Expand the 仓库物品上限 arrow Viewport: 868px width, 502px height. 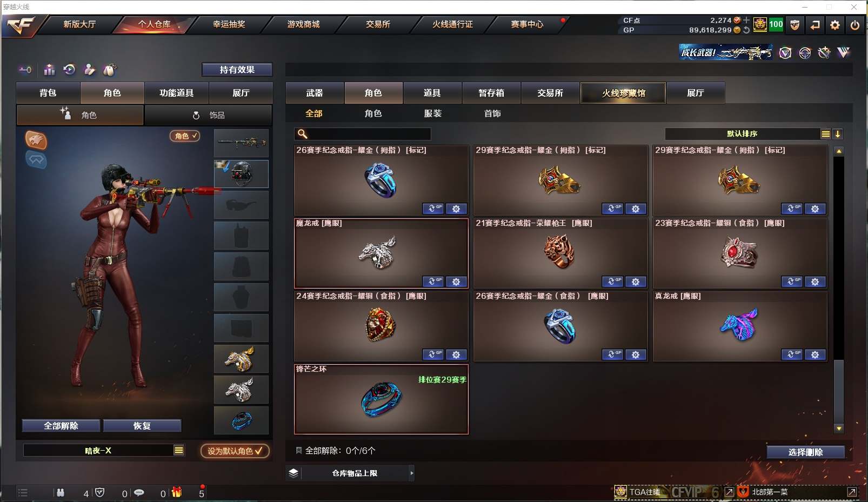click(412, 473)
